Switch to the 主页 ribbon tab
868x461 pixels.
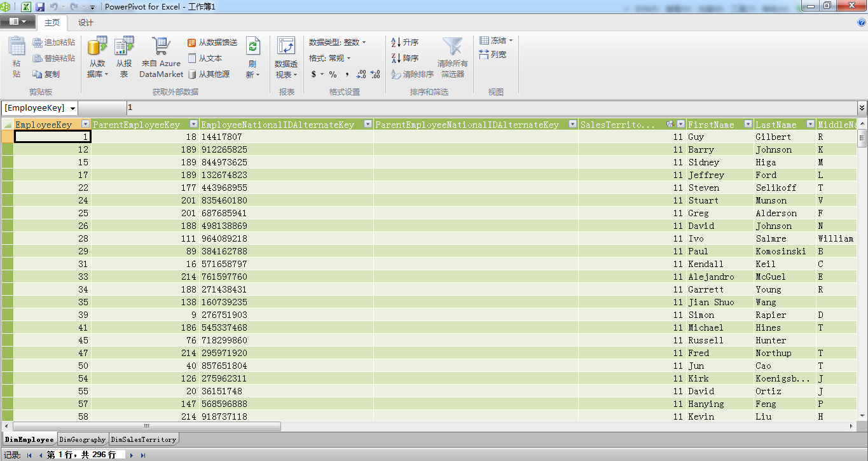coord(52,22)
